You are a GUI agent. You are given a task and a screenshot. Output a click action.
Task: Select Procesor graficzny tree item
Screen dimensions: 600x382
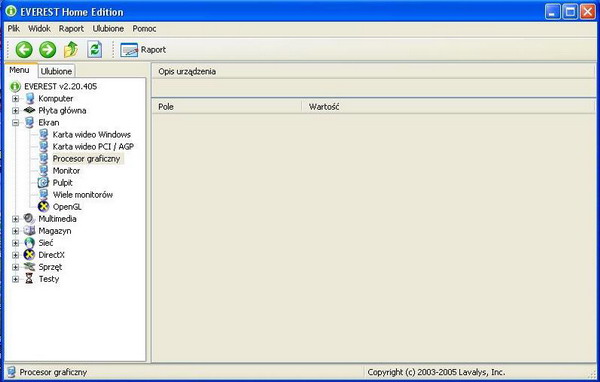tap(86, 158)
